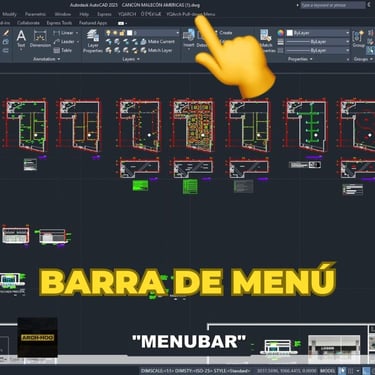Click the linetype icon in Properties panel
Viewport: 375px width, 375px height.
[x=280, y=50]
